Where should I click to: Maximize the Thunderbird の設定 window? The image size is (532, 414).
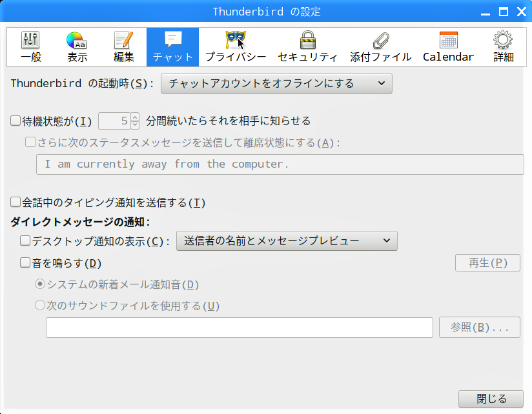point(504,12)
